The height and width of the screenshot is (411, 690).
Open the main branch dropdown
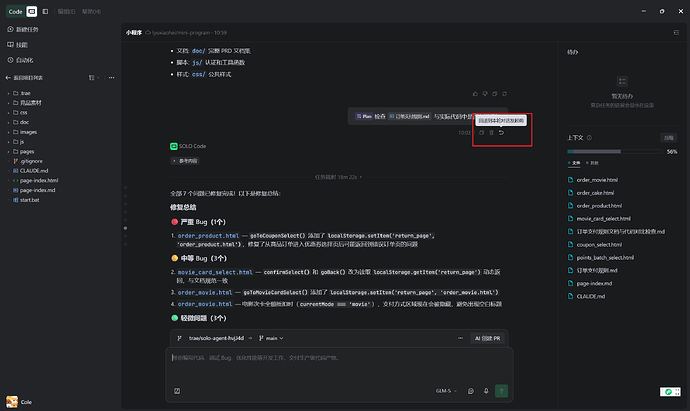271,338
